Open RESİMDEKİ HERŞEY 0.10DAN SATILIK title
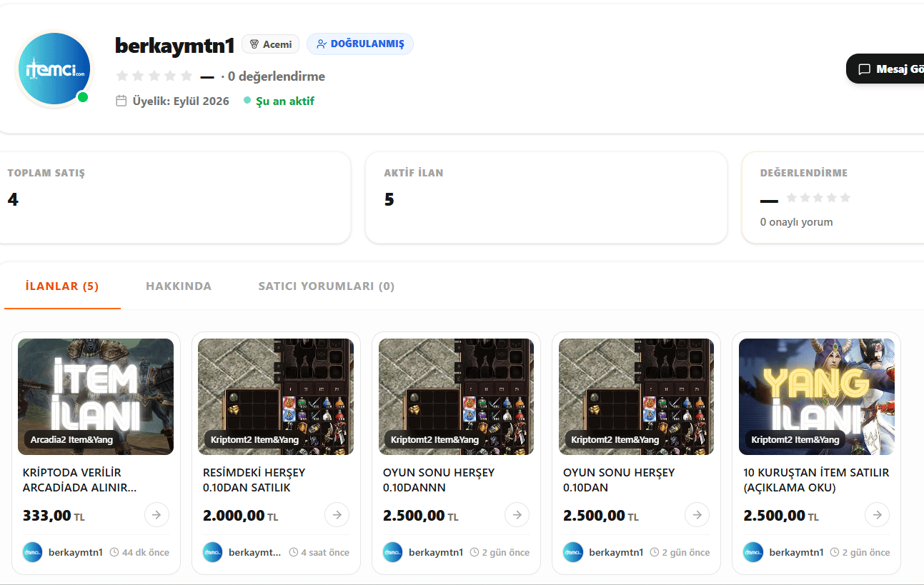This screenshot has width=924, height=585. point(254,480)
